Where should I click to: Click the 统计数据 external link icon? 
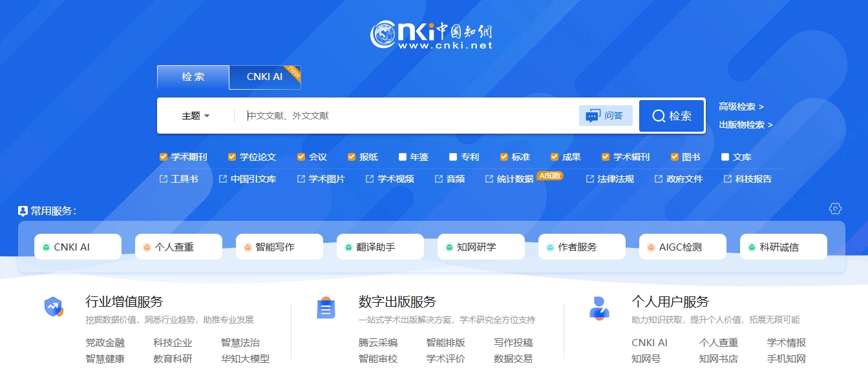pyautogui.click(x=489, y=179)
